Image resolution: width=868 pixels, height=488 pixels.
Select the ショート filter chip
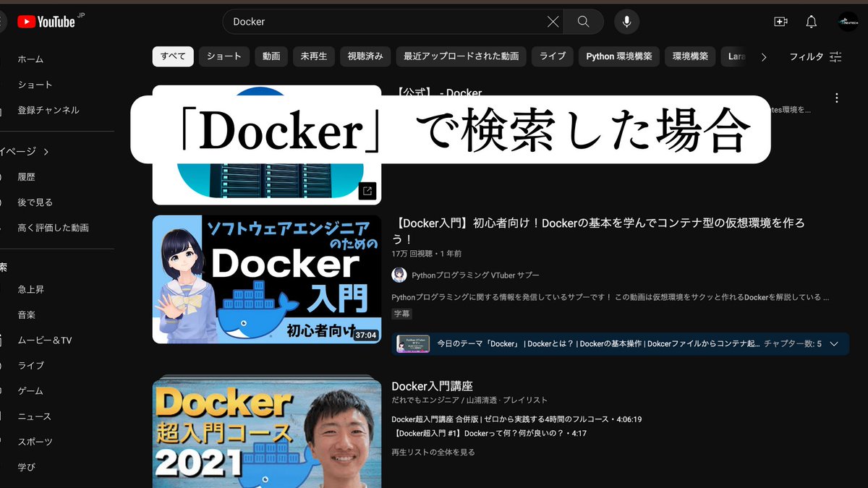point(224,56)
